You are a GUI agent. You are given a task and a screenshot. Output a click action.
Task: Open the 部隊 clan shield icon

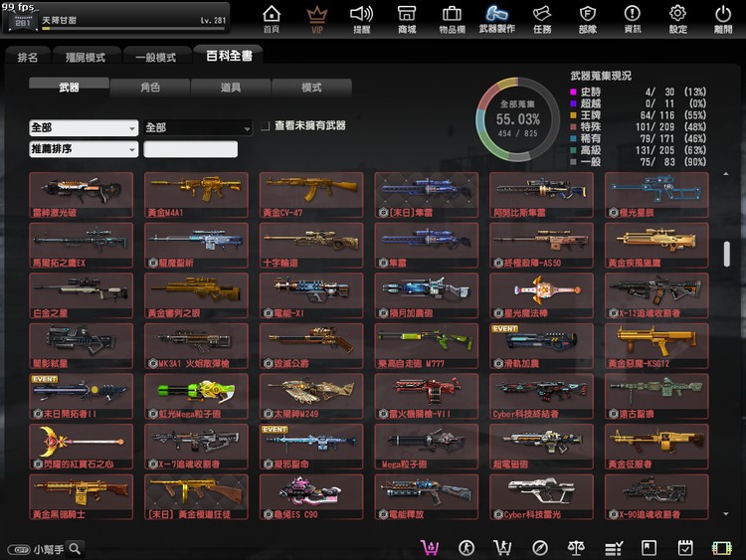pos(588,19)
